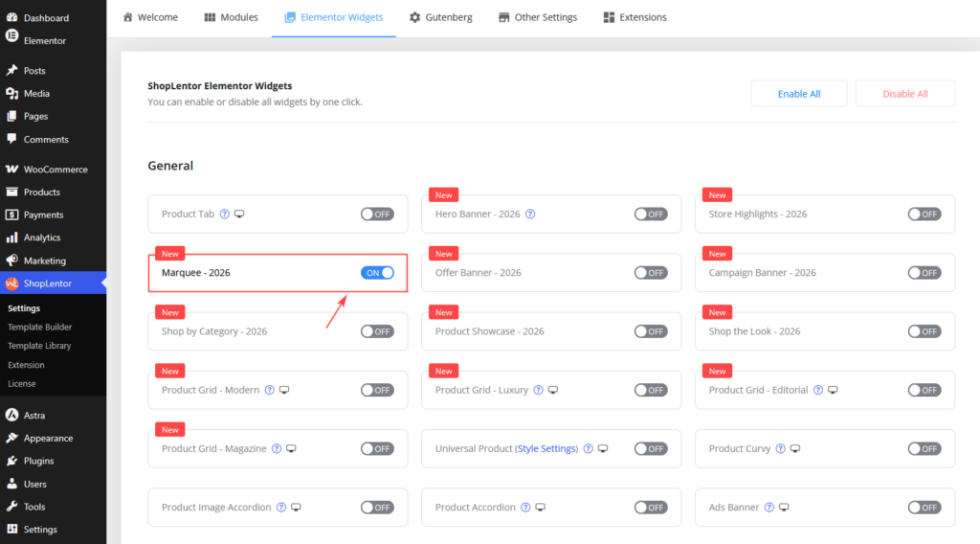Click the Products icon in sidebar
The height and width of the screenshot is (544, 980).
[11, 192]
